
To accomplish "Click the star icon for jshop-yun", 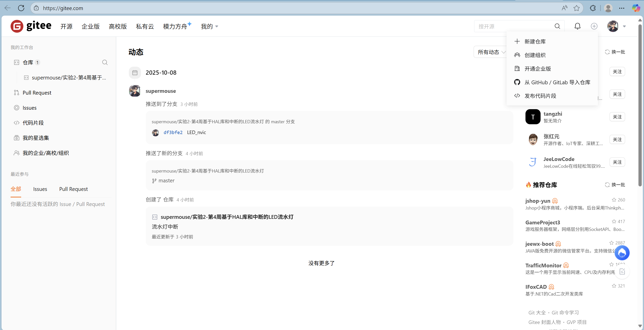I will (x=614, y=200).
